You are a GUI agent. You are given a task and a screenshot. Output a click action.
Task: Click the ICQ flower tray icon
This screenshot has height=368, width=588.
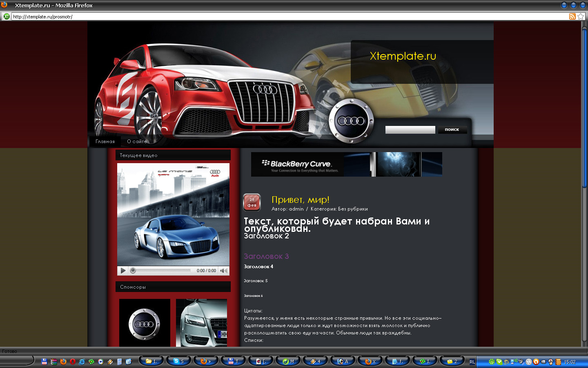click(492, 362)
